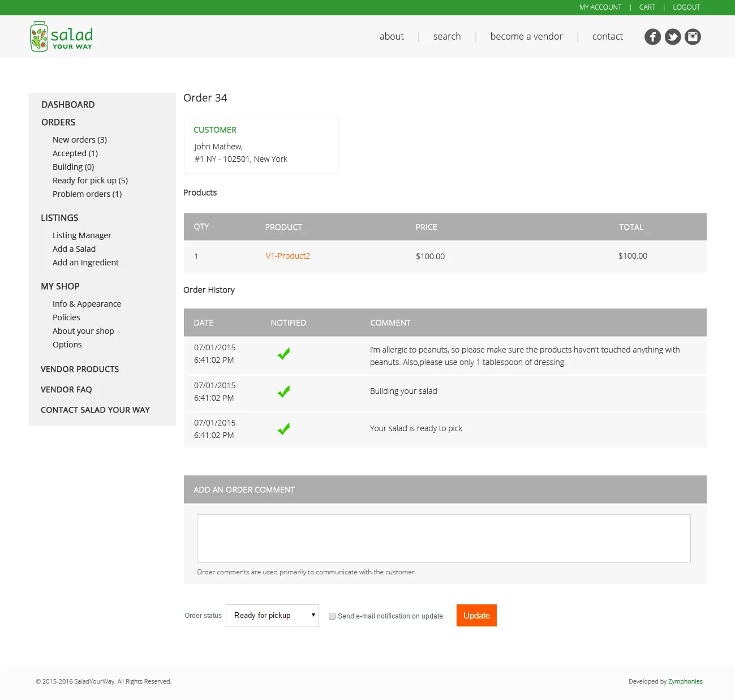Viewport: 735px width, 700px height.
Task: Click the checkmark beside Your salad is ready to pick
Action: (283, 429)
